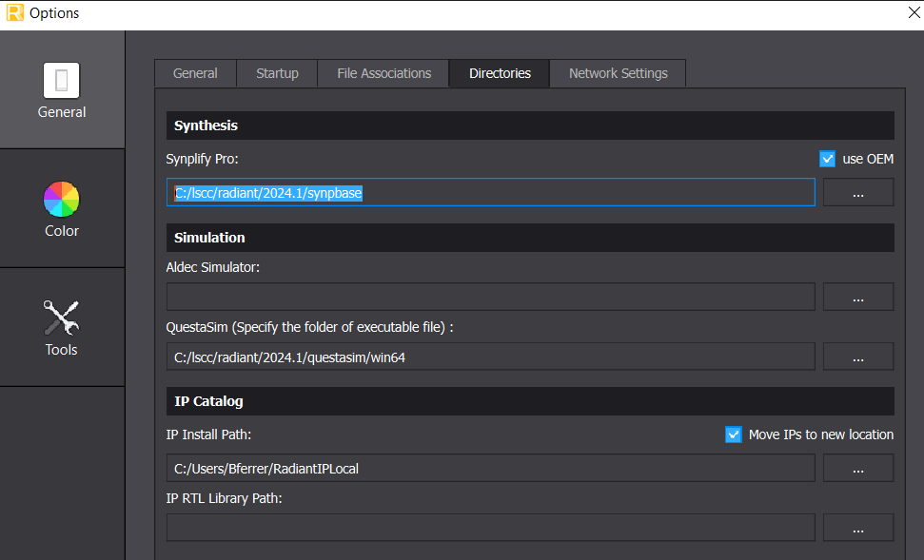Image resolution: width=924 pixels, height=560 pixels.
Task: Browse for IP RTL Library Path
Action: pos(858,528)
